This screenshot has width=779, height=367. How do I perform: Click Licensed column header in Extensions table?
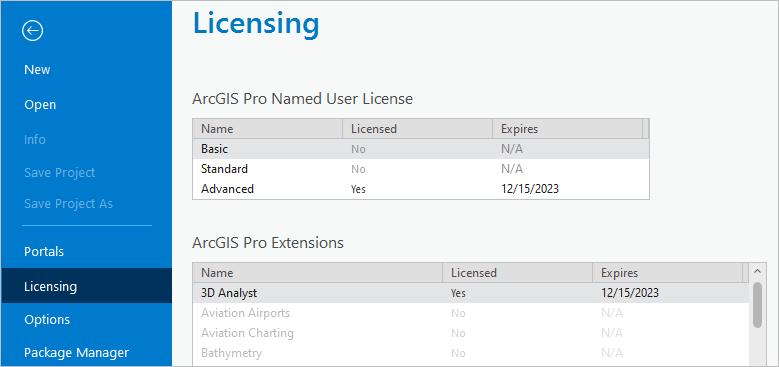517,273
